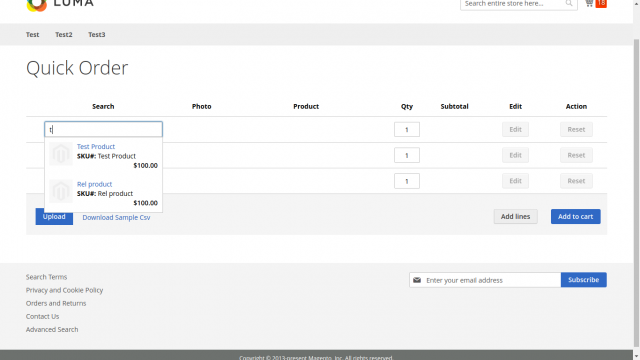Open the Search Terms footer link

point(47,277)
